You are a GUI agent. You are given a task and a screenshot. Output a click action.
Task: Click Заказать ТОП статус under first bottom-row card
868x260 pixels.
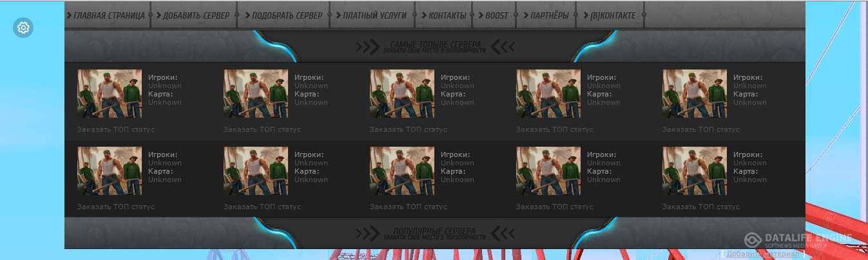point(116,207)
